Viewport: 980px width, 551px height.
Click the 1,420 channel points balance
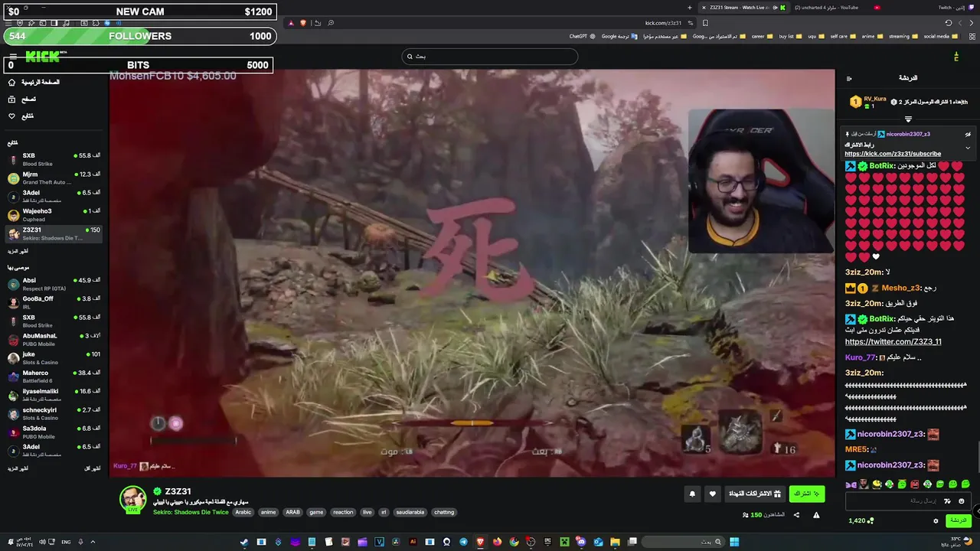[861, 520]
